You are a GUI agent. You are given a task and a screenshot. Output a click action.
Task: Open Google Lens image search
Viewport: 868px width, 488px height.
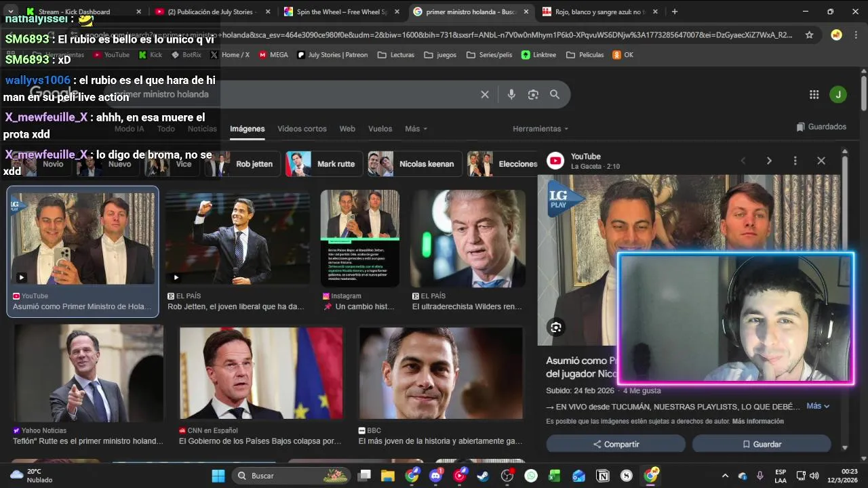533,95
